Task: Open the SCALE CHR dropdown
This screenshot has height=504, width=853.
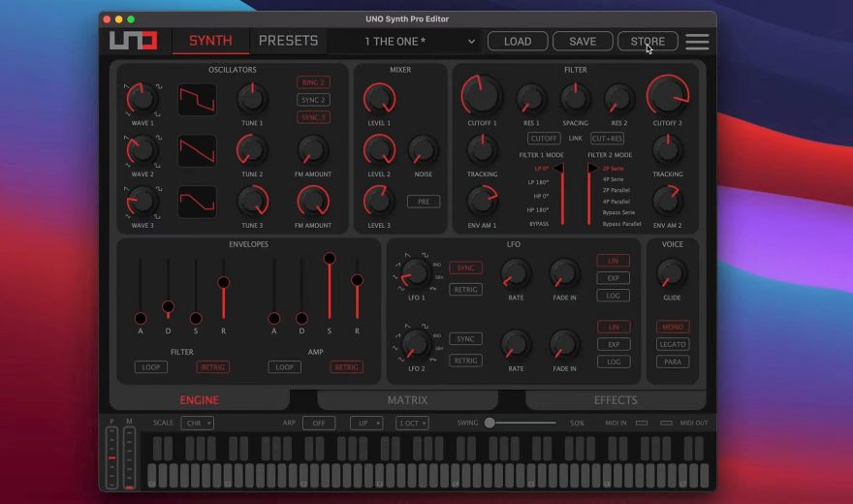Action: point(197,423)
